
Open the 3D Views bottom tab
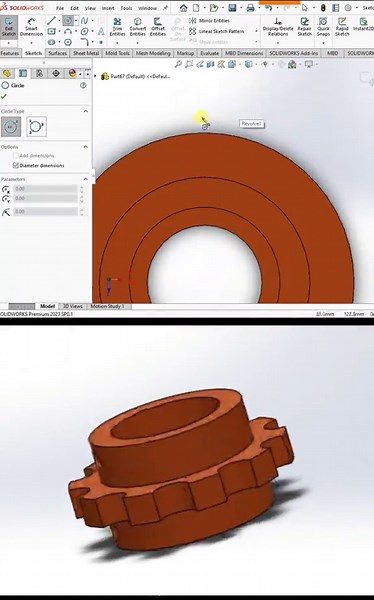click(x=73, y=306)
